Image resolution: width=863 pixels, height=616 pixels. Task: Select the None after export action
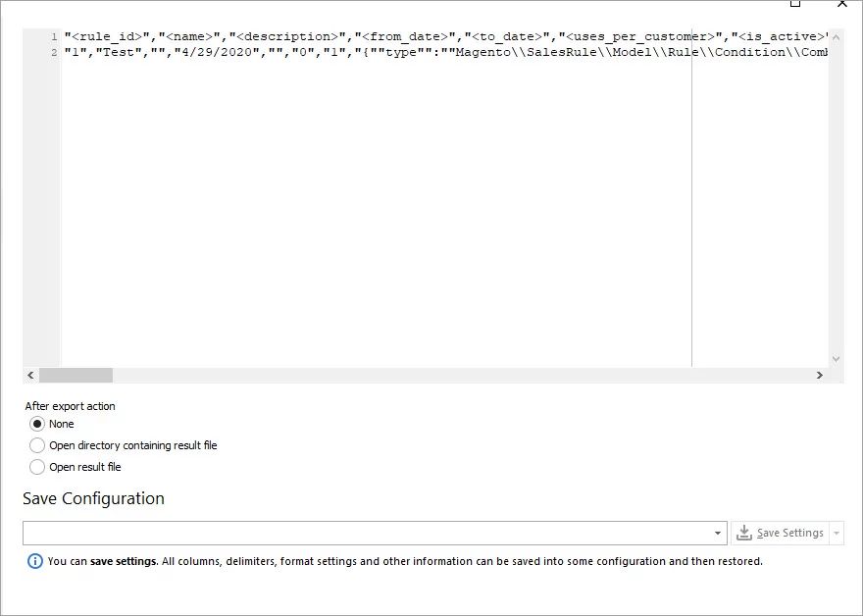coord(37,424)
